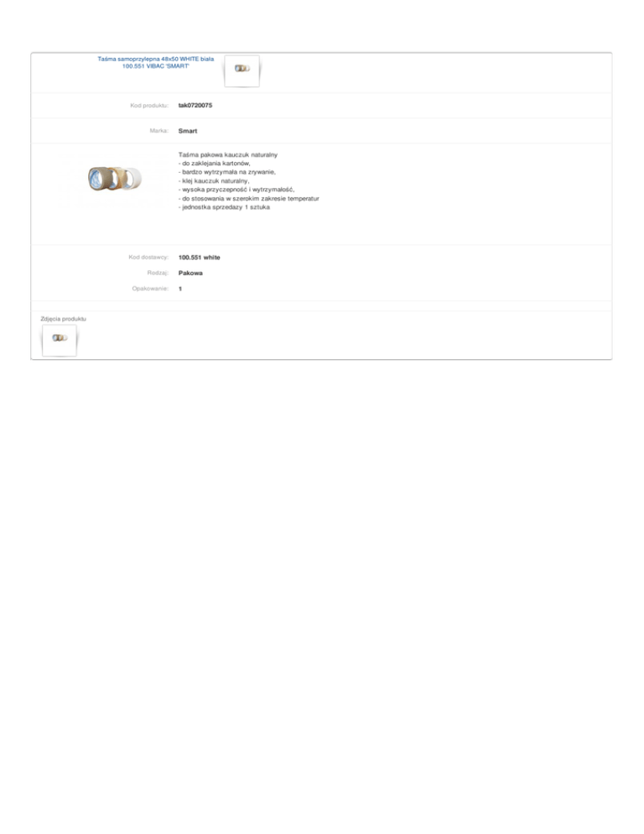Screen dimensions: 644x834
Task: Click the Pakowa type value
Action: point(190,273)
